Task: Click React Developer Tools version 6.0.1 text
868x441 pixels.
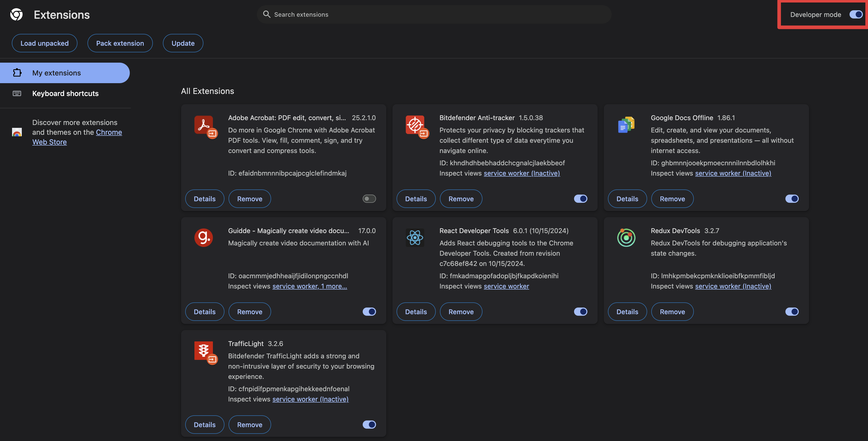Action: 540,231
